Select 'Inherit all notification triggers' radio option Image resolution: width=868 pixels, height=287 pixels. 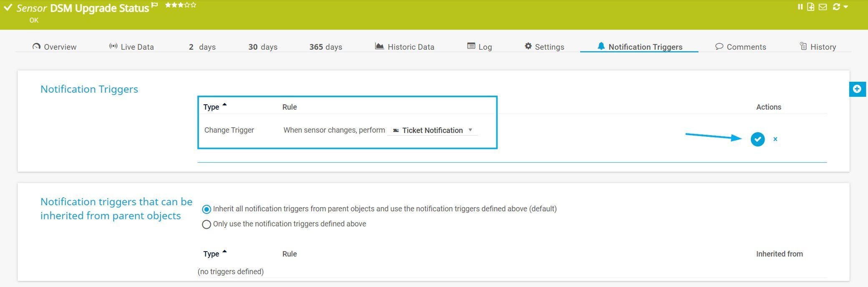[x=206, y=209]
